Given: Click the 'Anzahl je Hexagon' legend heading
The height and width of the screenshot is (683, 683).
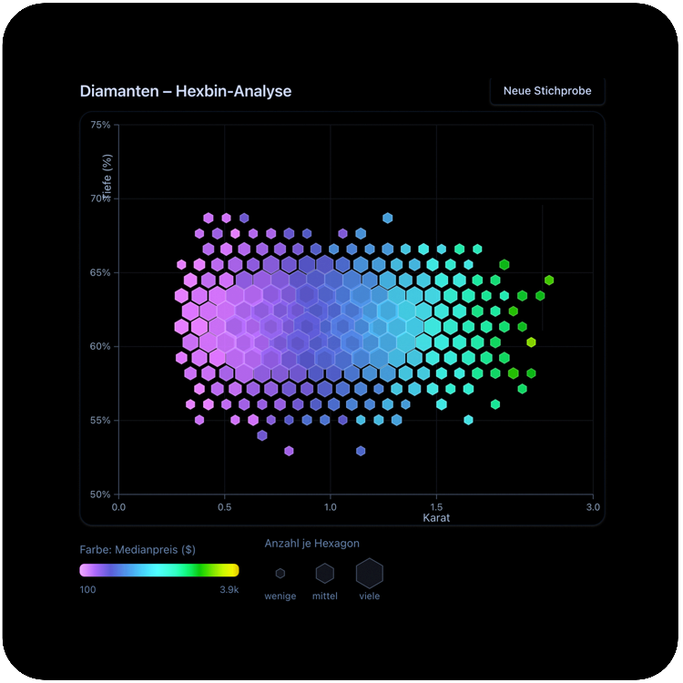Looking at the screenshot, I should [312, 543].
